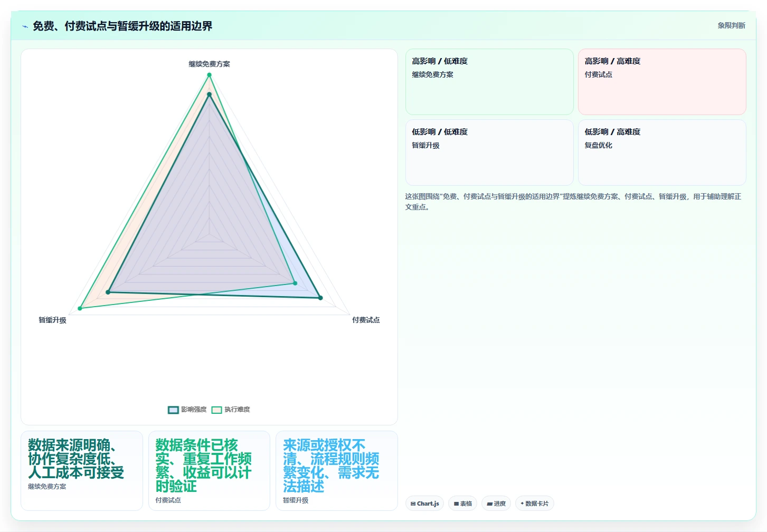Viewport: 767px width, 532px height.
Task: Toggle the 执行难度 legend swatch
Action: (x=216, y=410)
